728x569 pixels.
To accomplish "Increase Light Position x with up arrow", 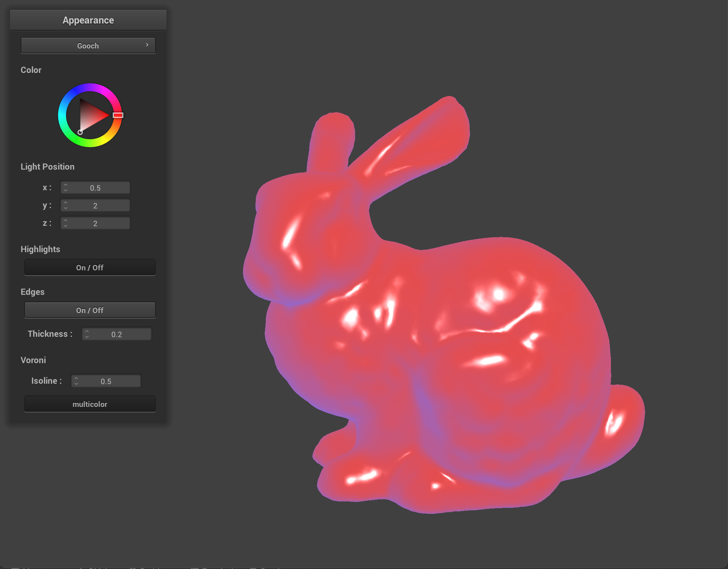I will point(65,185).
